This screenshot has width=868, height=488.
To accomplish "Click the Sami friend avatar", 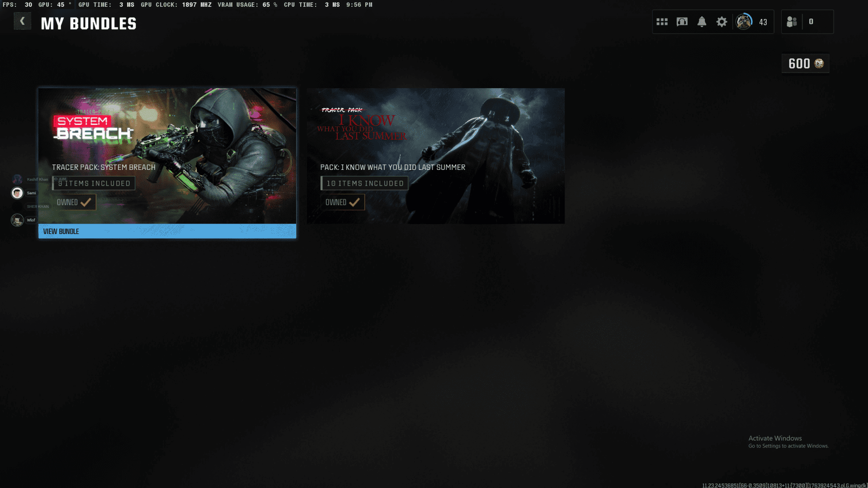I will pyautogui.click(x=17, y=193).
